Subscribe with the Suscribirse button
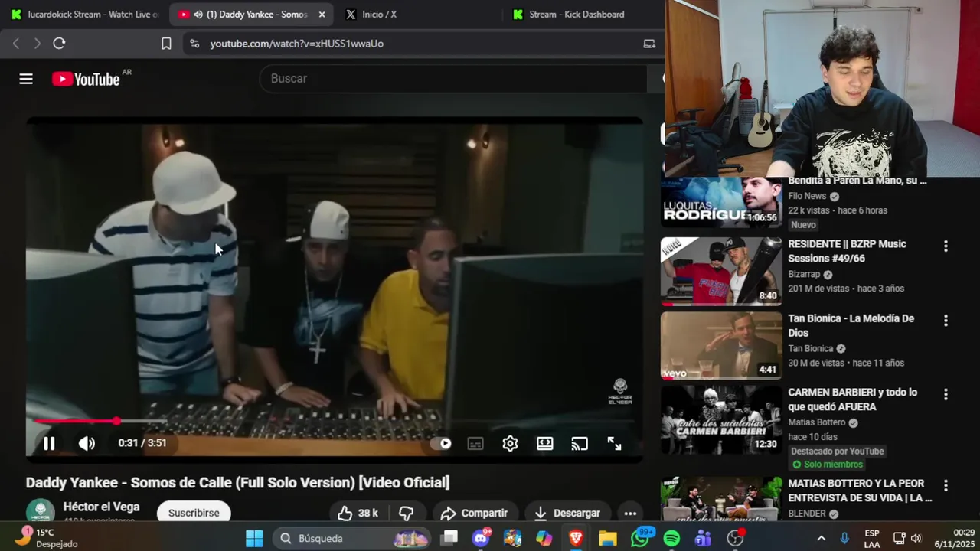 (x=194, y=513)
